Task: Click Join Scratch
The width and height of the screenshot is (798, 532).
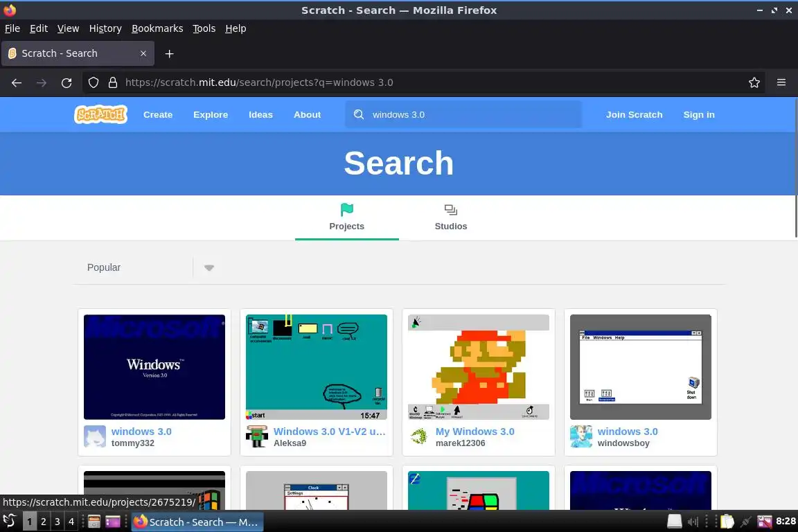Action: 634,114
